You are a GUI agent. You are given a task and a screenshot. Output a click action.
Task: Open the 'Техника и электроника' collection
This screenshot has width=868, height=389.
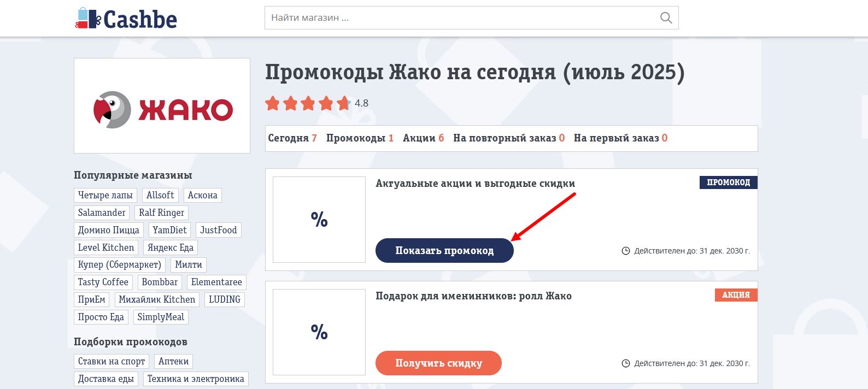point(196,379)
